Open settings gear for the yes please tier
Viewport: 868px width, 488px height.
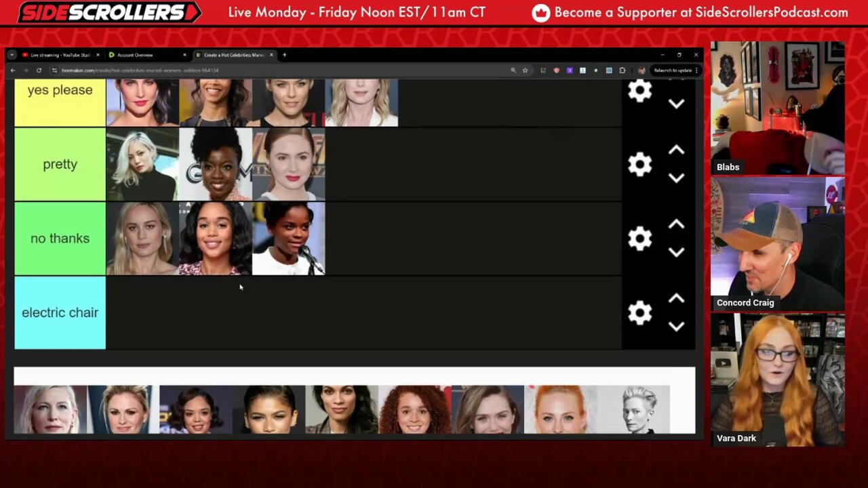[x=639, y=91]
